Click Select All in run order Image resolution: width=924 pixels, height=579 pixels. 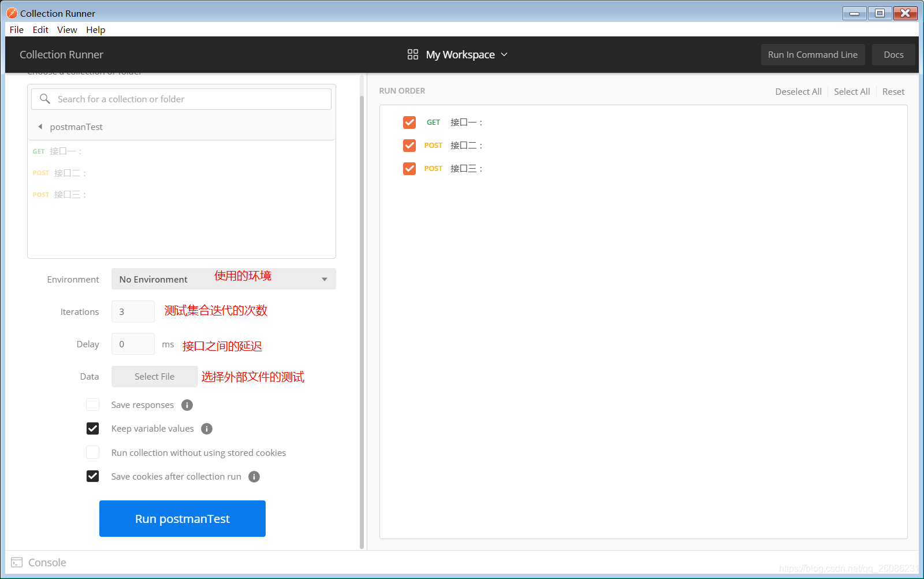click(x=852, y=91)
